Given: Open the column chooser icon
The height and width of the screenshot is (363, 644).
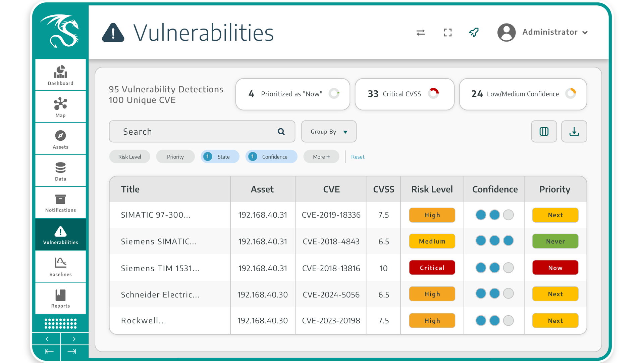Looking at the screenshot, I should click(544, 131).
